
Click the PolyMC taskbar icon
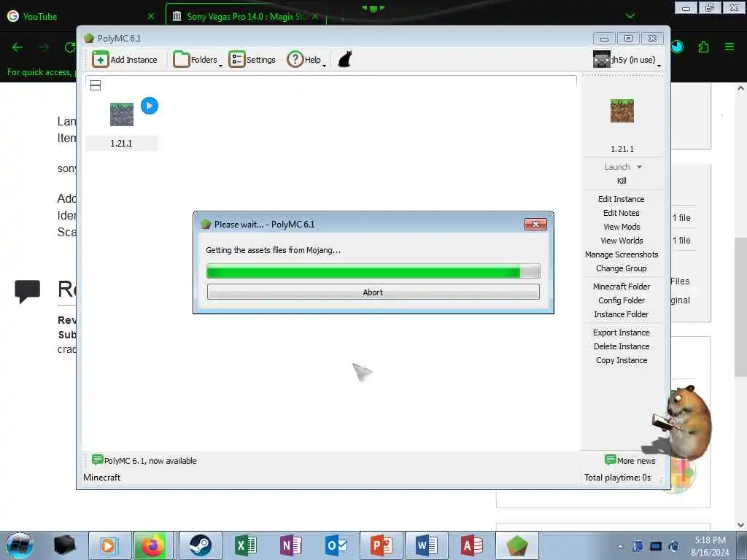pos(517,545)
